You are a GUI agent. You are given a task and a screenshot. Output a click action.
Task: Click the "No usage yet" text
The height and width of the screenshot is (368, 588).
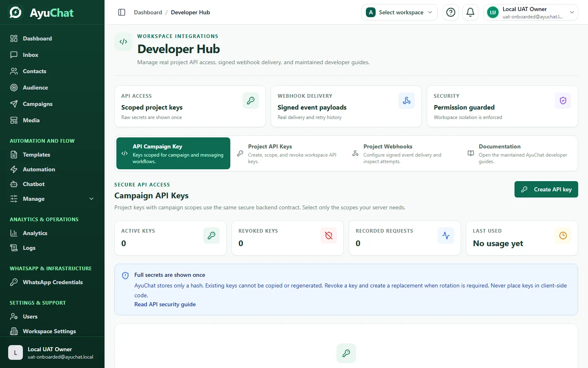(498, 243)
